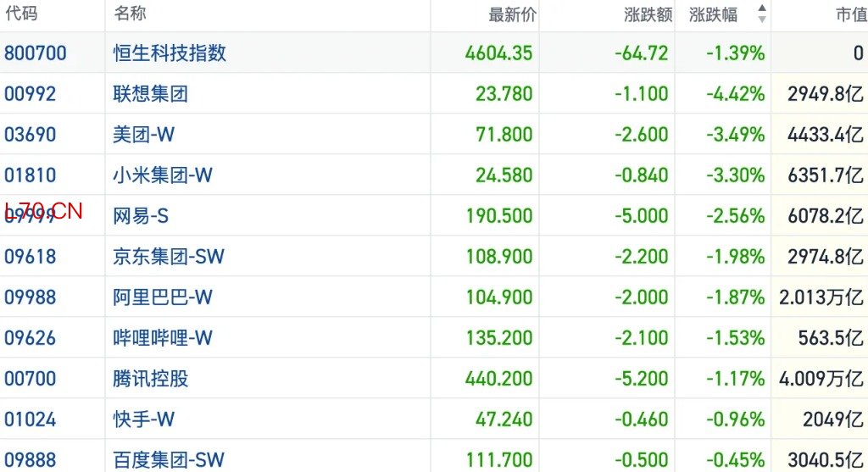The image size is (868, 472).
Task: Click latest price 108.900
Action: [x=499, y=256]
